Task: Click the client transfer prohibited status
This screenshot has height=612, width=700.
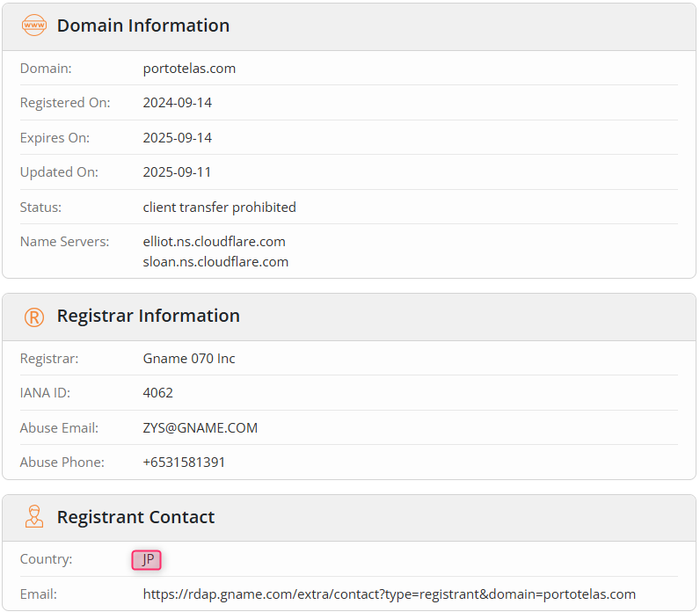Action: pos(219,208)
